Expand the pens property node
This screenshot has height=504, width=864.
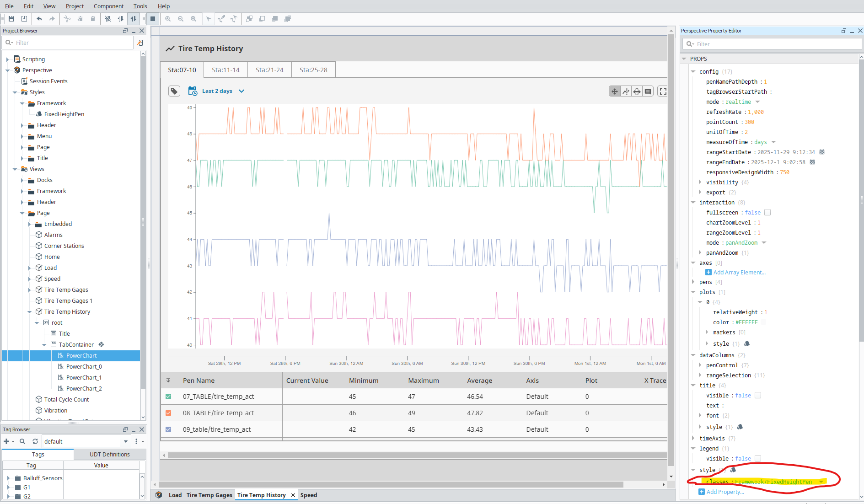[693, 282]
